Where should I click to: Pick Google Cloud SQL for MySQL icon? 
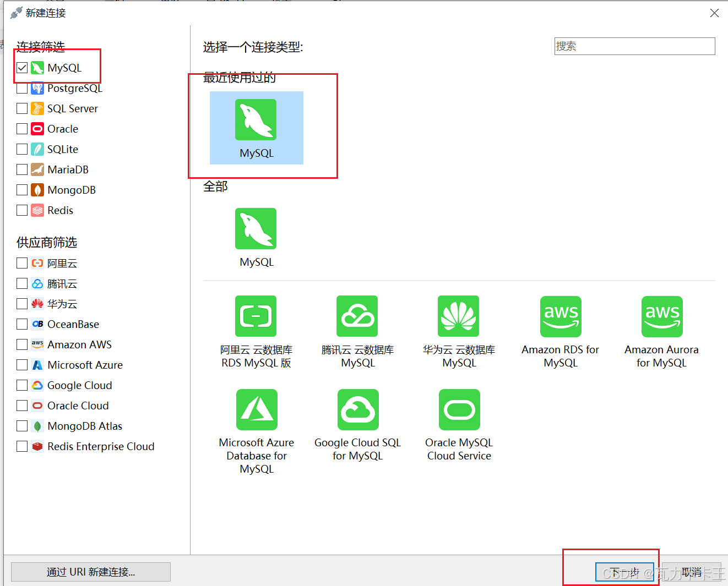coord(358,409)
